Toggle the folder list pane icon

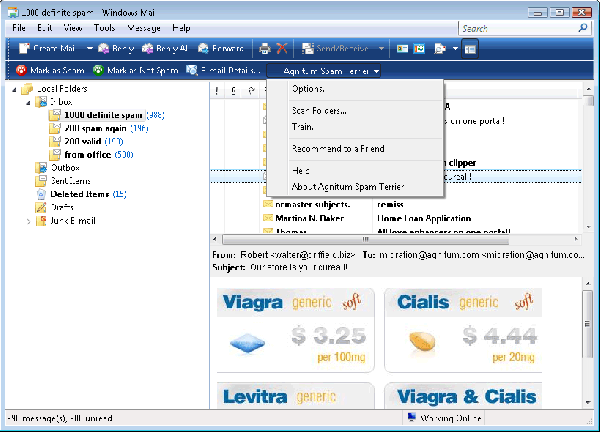(470, 49)
